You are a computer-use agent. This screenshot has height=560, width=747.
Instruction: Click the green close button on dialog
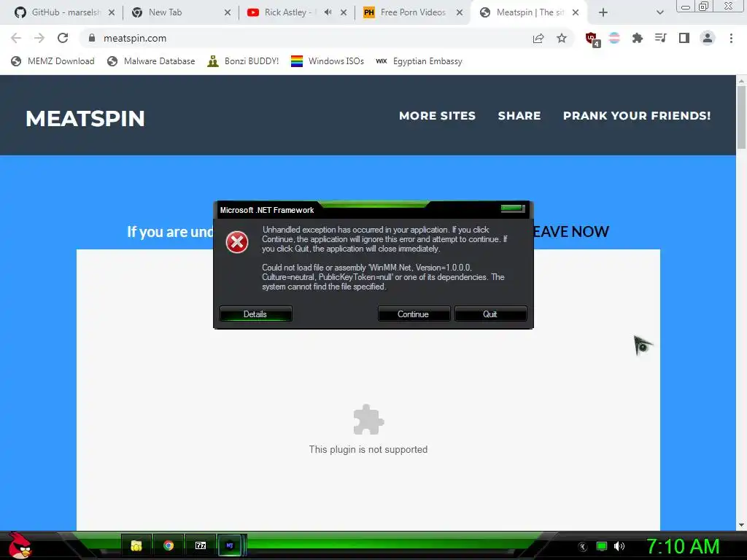click(x=513, y=209)
